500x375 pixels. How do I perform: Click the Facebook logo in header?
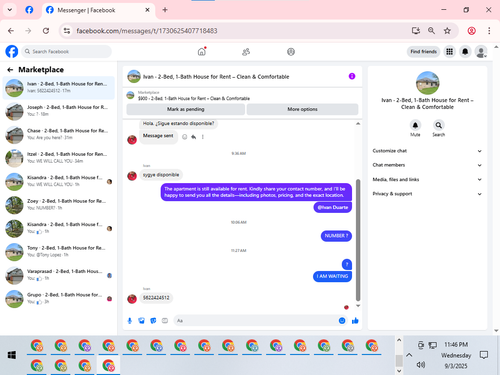tap(12, 52)
